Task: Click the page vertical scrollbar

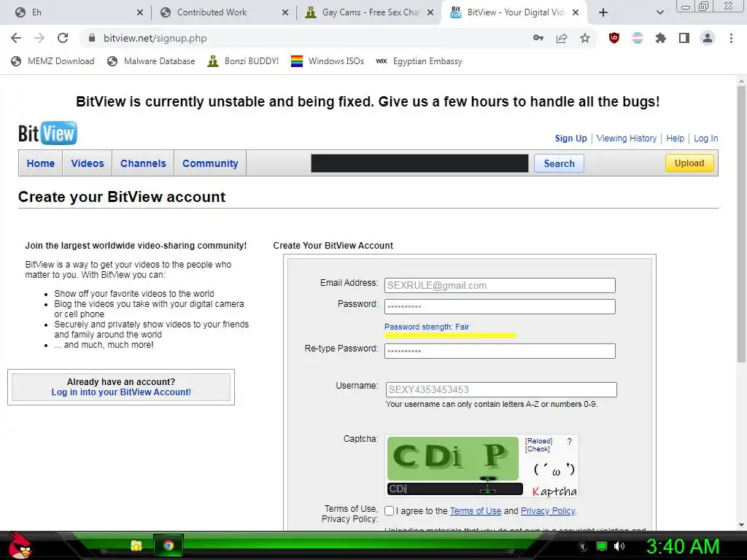Action: tap(741, 224)
